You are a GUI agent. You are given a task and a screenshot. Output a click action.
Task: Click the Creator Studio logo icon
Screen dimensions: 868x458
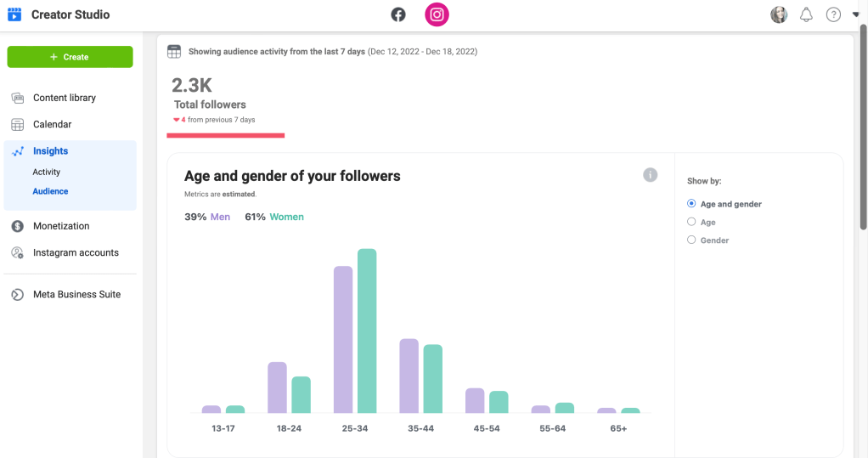point(14,14)
